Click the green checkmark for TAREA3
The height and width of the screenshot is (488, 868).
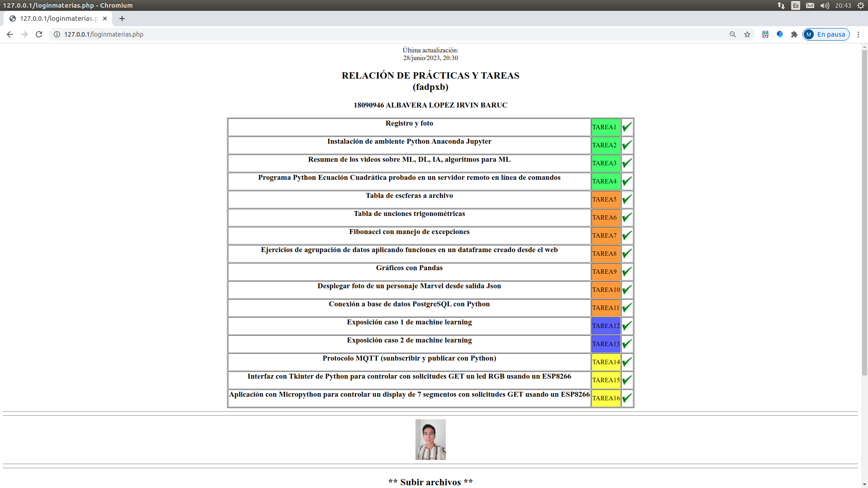point(627,163)
